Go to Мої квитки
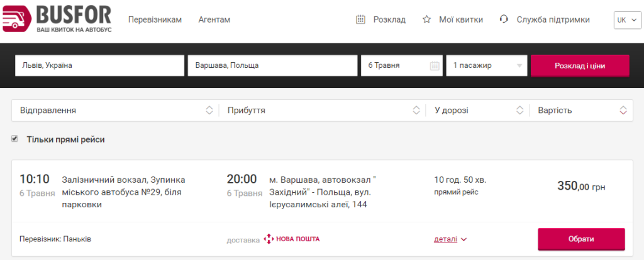The height and width of the screenshot is (260, 644). 461,19
